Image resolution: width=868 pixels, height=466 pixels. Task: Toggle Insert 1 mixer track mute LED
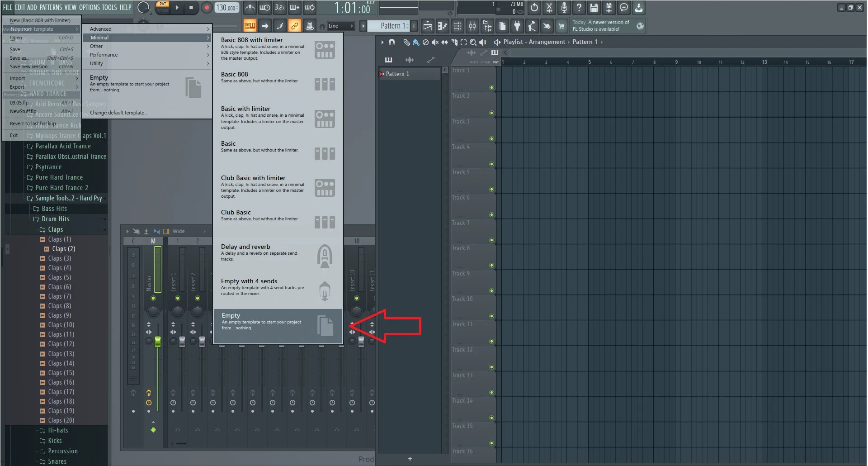[x=178, y=299]
